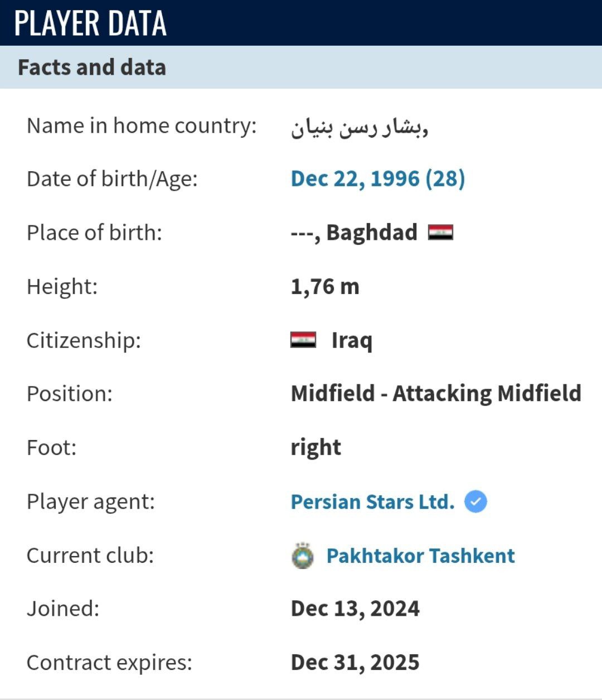
Task: Click the Player agent label
Action: point(91,501)
